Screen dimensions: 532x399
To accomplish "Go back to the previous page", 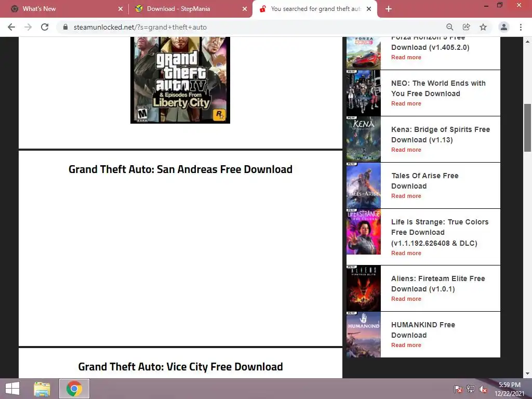I will point(11,27).
